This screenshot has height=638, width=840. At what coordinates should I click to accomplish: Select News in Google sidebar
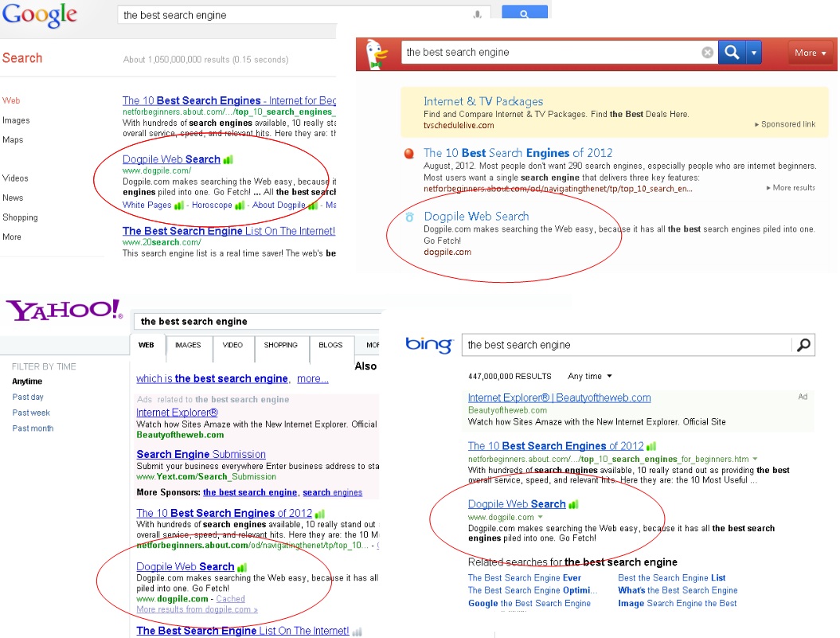pyautogui.click(x=13, y=198)
